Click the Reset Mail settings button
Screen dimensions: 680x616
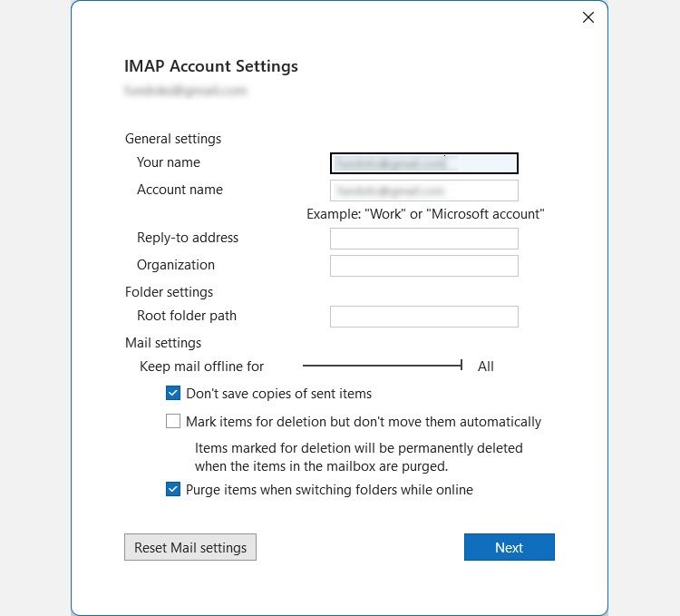(x=190, y=547)
